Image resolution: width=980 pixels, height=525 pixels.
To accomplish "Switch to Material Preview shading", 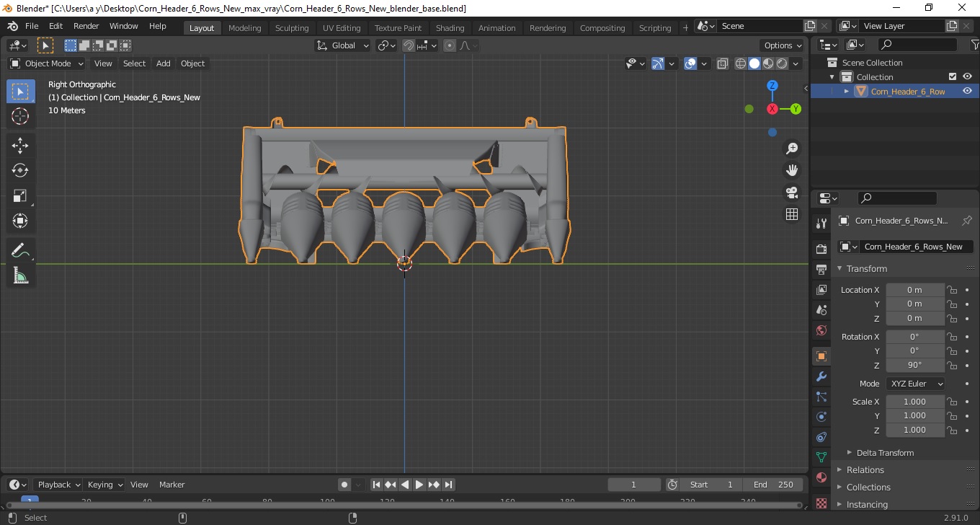I will point(768,63).
